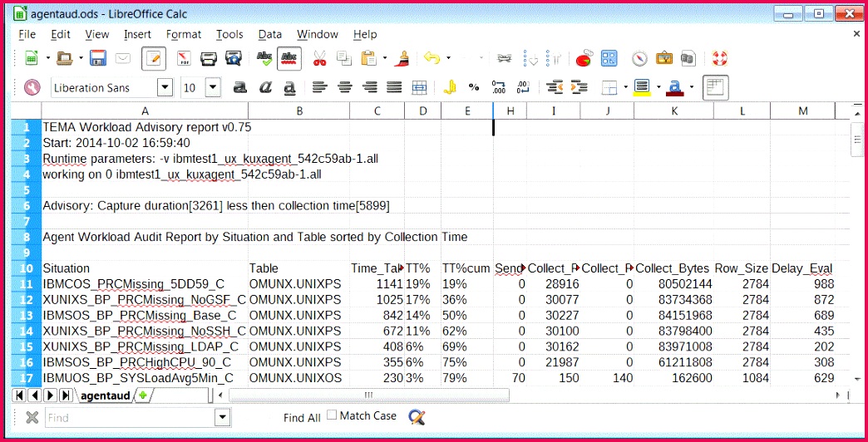Open the Insert menu
The image size is (868, 442).
tap(137, 34)
